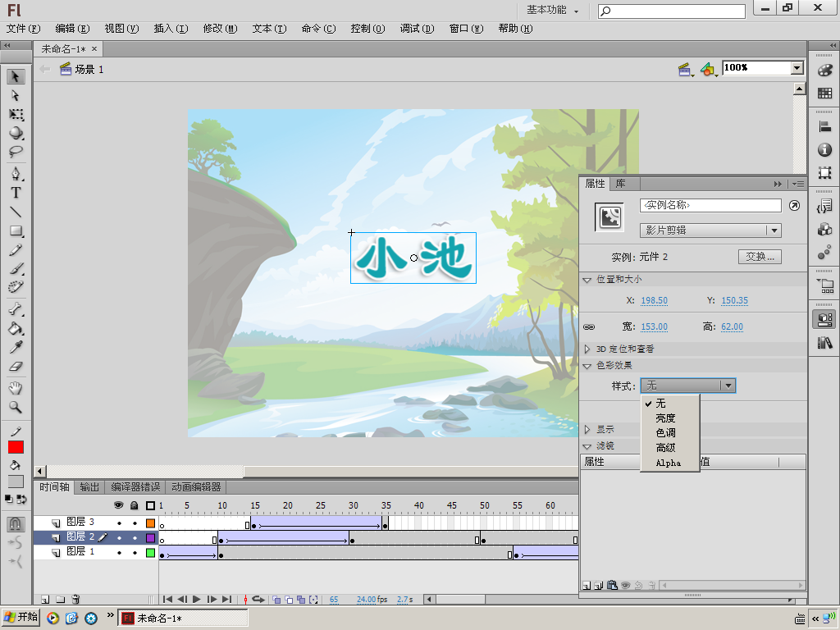Open the 100% zoom dropdown
This screenshot has height=630, width=840.
[x=797, y=68]
